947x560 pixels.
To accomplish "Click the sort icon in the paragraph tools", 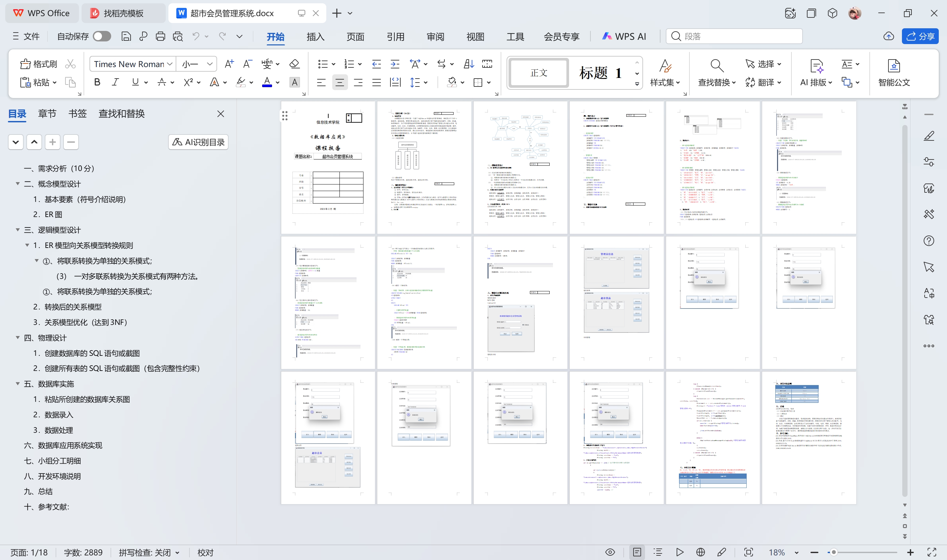I will coord(469,64).
